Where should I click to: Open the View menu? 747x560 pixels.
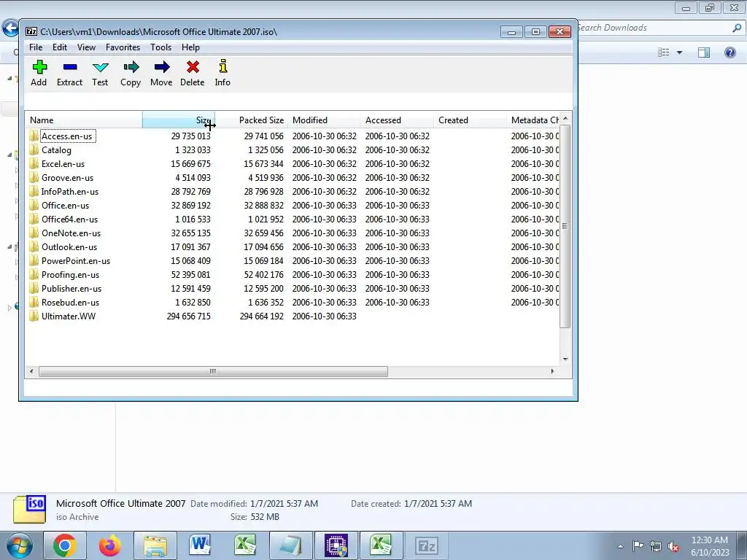pyautogui.click(x=86, y=47)
